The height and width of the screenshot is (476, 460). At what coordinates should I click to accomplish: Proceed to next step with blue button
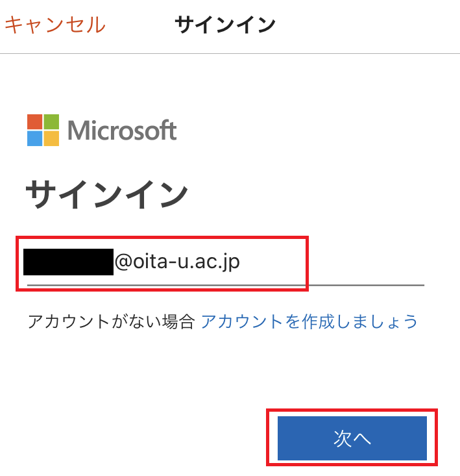352,438
